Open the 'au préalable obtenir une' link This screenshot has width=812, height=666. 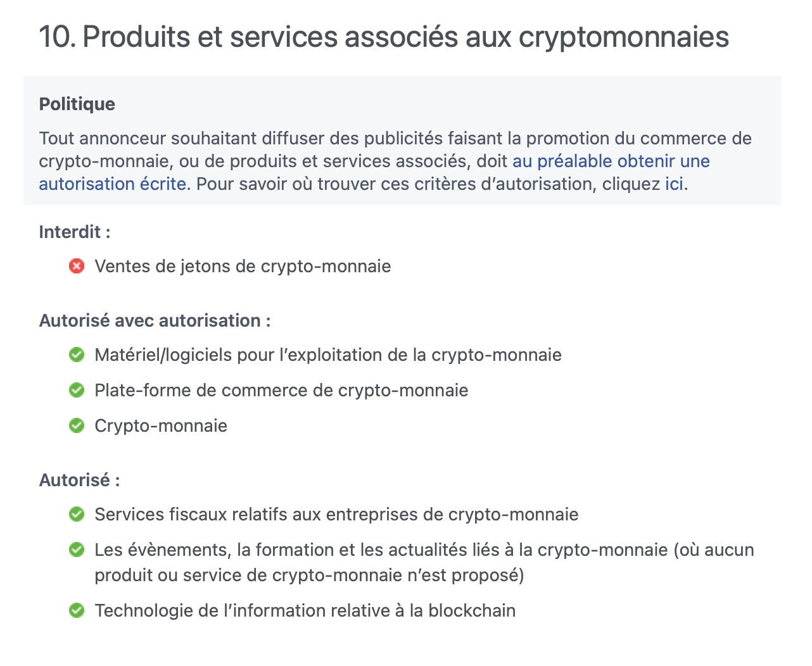coord(611,161)
